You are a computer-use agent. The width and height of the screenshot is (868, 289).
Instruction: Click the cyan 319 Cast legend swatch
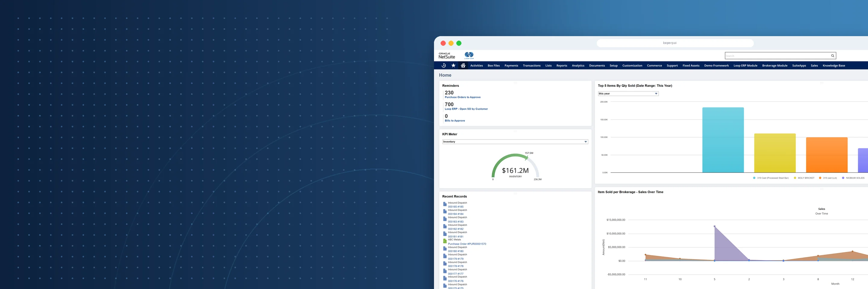[754, 178]
